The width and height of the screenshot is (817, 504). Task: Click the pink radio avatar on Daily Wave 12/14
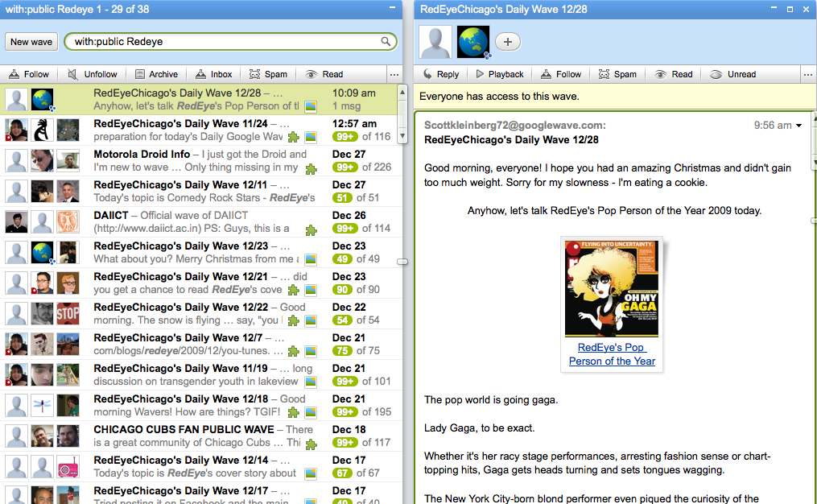68,467
